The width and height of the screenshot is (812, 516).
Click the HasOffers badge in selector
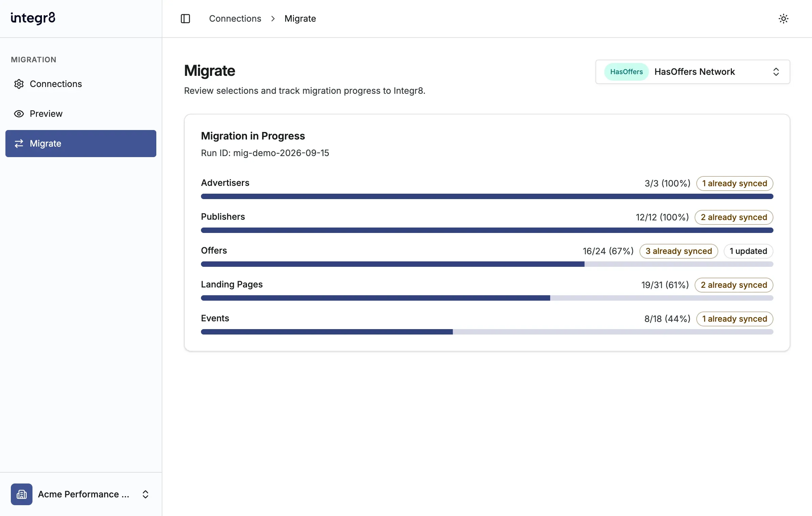click(626, 72)
